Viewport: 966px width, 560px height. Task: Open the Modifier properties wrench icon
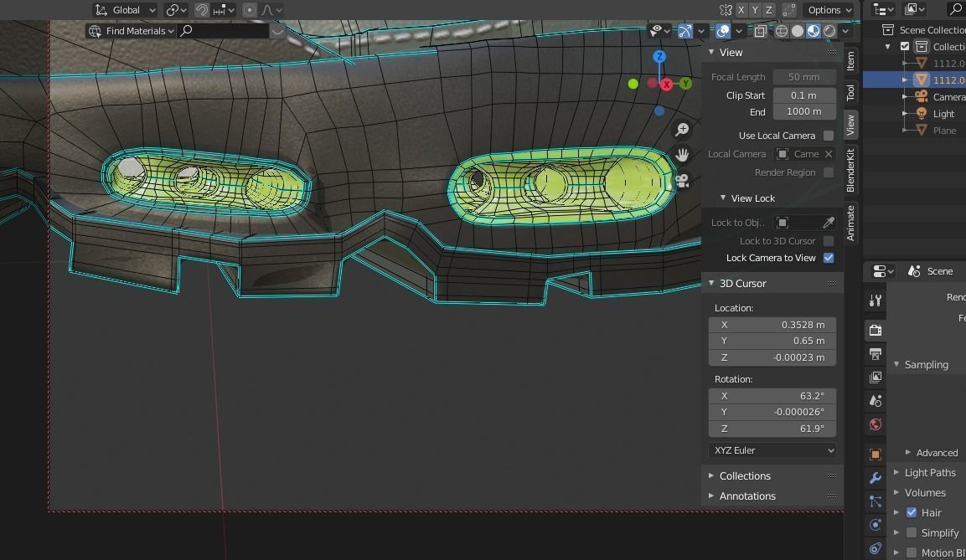[x=876, y=477]
